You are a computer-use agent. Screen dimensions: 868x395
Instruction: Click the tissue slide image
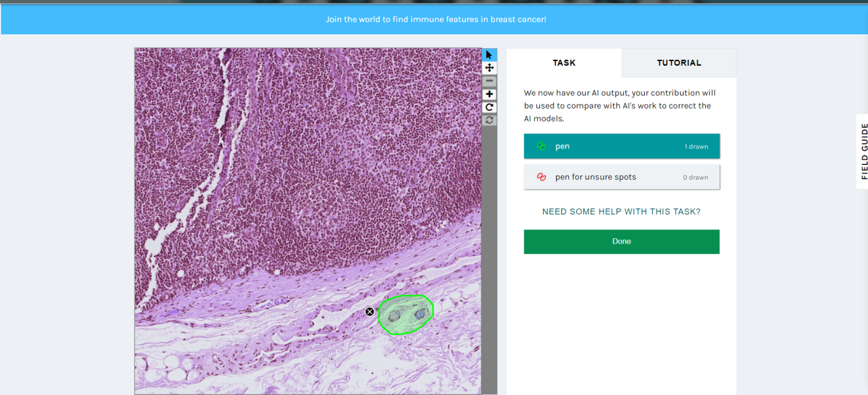click(x=308, y=221)
